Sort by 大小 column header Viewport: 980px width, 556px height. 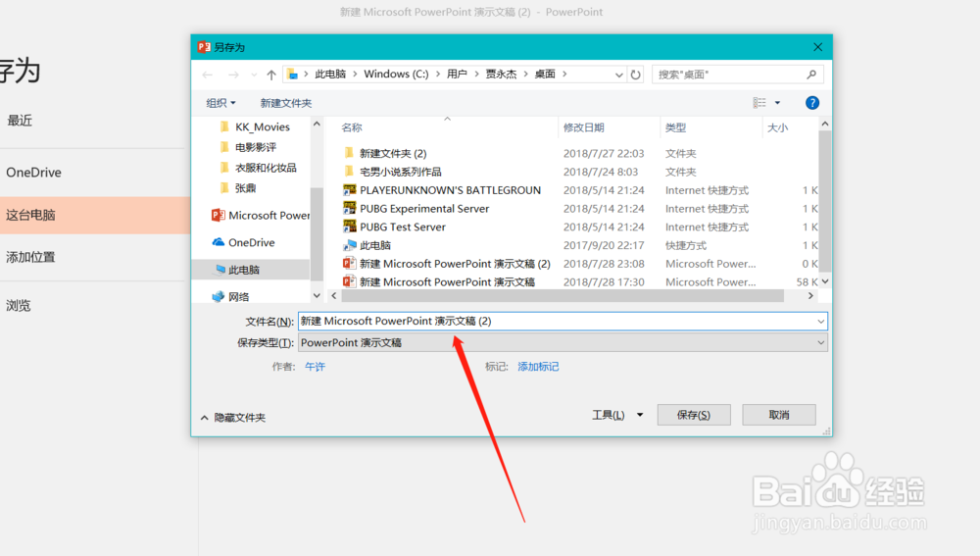777,127
